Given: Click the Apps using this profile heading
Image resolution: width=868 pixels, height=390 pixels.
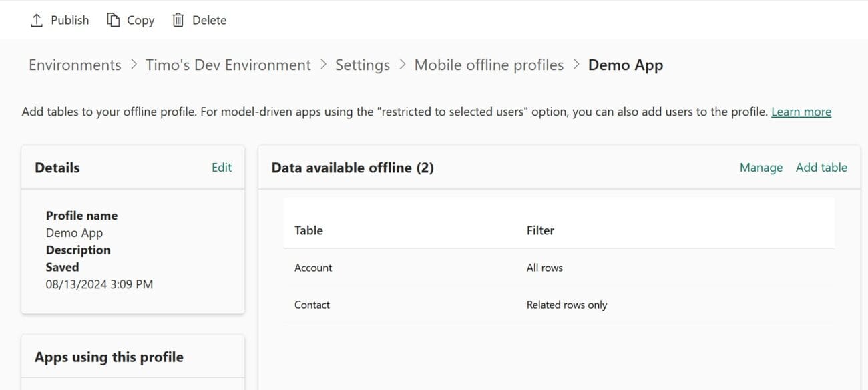Looking at the screenshot, I should (x=109, y=357).
